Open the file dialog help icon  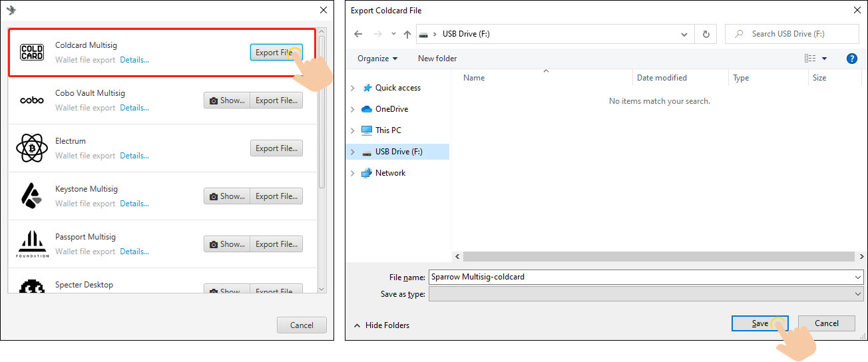[x=851, y=59]
